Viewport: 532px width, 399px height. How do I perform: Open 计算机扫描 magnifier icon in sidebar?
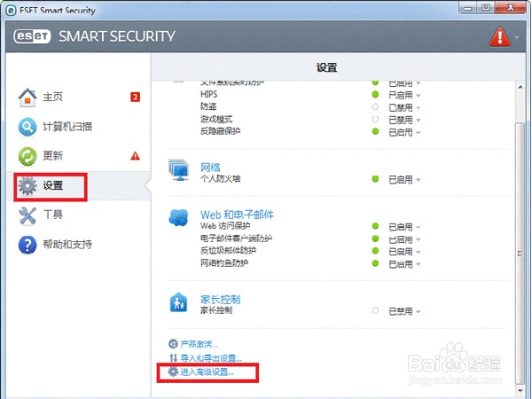click(28, 127)
